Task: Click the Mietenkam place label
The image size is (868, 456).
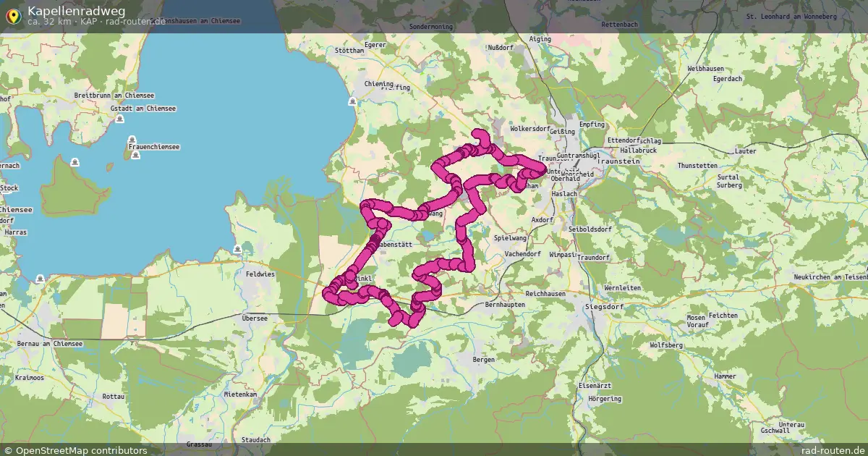Action: 241,394
